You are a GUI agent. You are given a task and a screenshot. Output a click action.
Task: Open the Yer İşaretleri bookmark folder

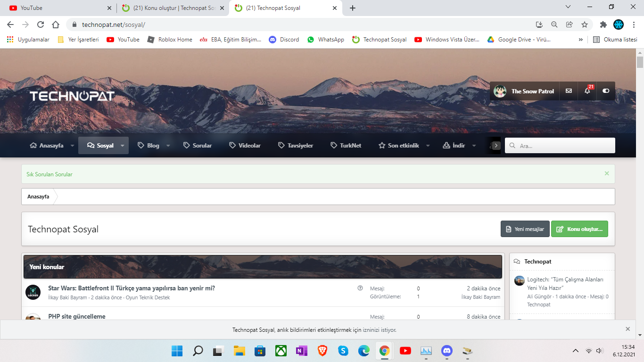[78, 40]
